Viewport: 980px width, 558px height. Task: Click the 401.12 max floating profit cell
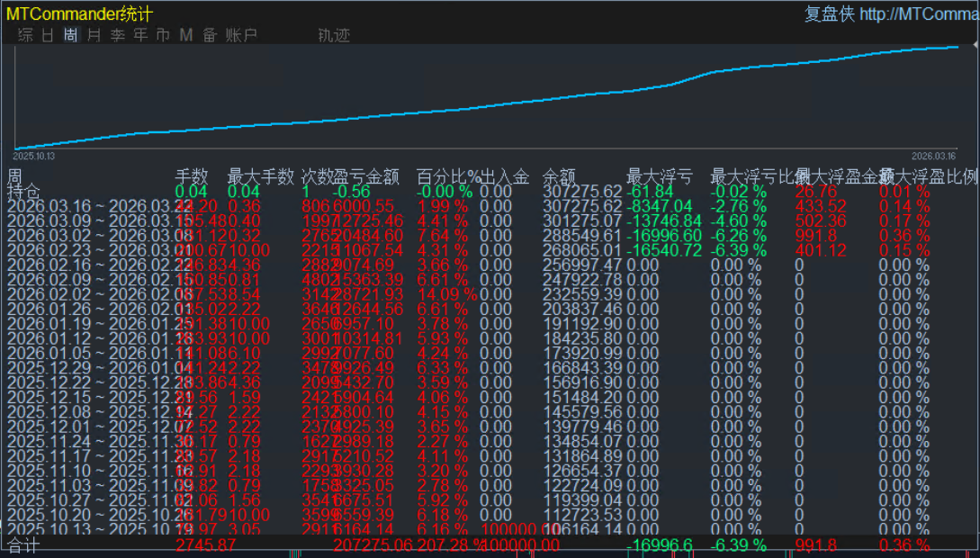[821, 250]
